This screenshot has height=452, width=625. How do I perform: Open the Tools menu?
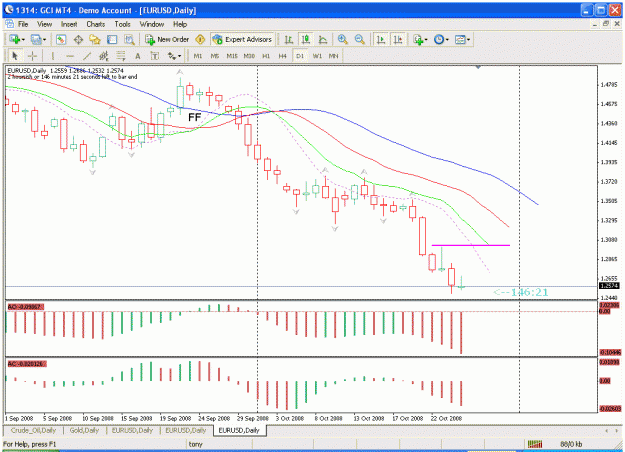coord(122,24)
